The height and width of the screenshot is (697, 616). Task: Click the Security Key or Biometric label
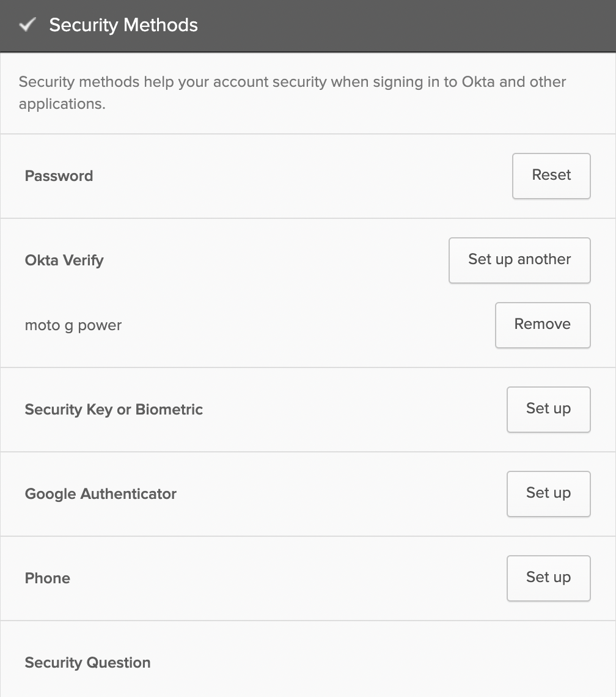pos(114,410)
